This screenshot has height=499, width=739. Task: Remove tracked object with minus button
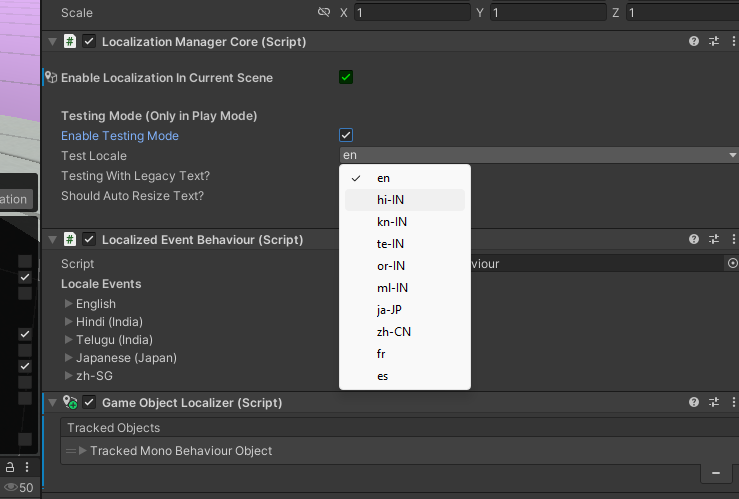tap(715, 473)
